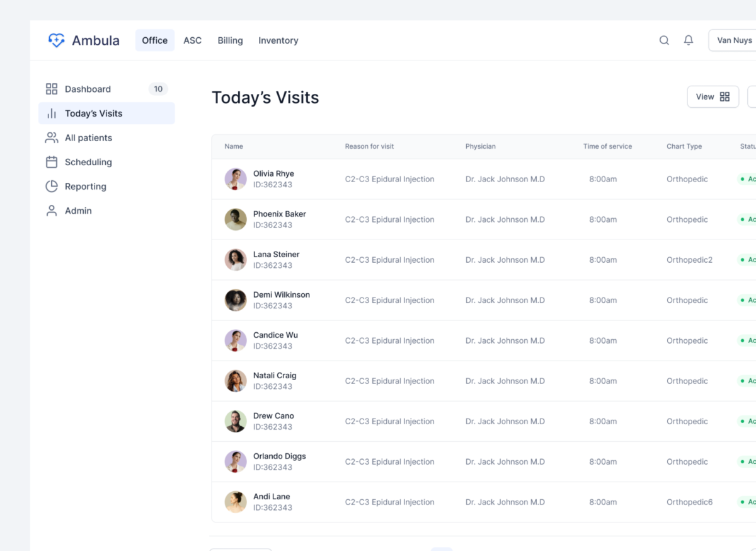Click the grid icon inside the View button

click(726, 96)
